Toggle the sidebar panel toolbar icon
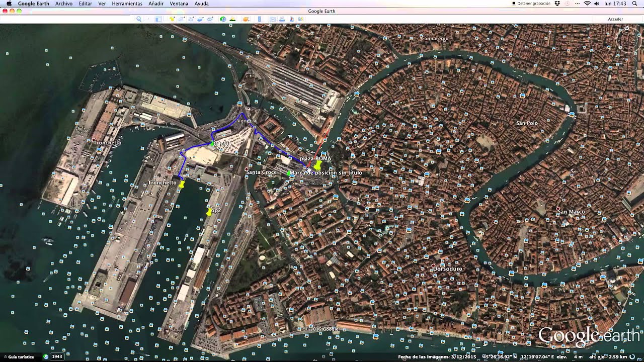The image size is (644, 362). click(x=158, y=19)
